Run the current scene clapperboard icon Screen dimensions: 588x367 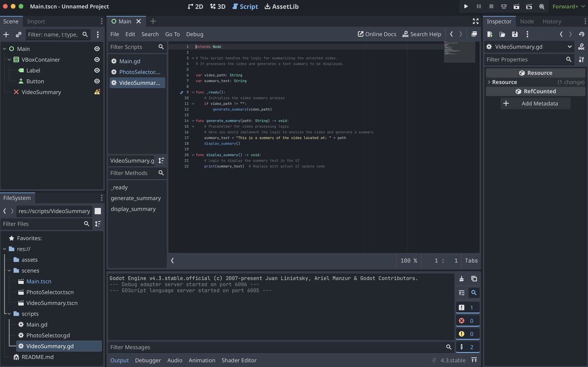point(516,6)
